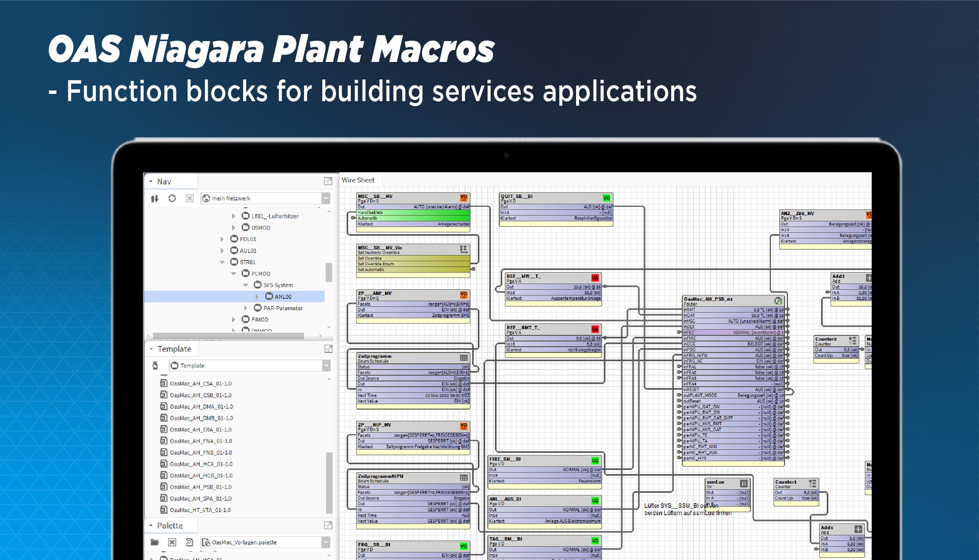Click the green VD badge on FIRE_SM__BI
Viewport: 979px width, 560px height.
point(595,461)
